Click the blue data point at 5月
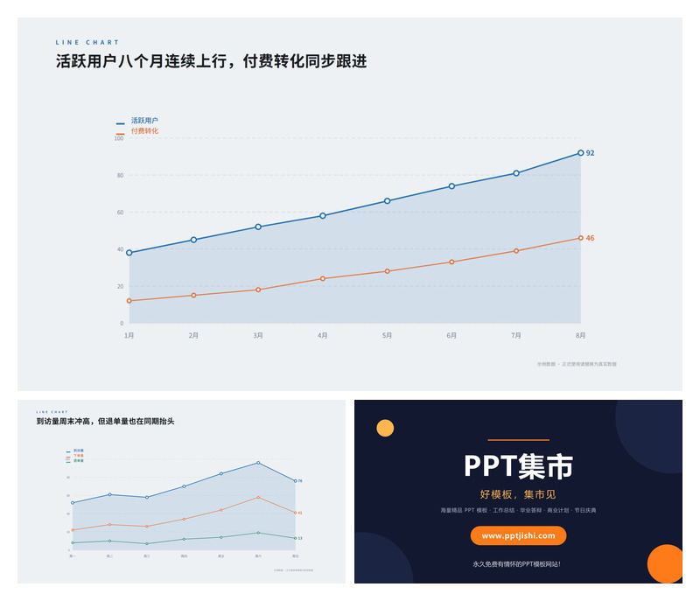The height and width of the screenshot is (601, 700). (387, 201)
